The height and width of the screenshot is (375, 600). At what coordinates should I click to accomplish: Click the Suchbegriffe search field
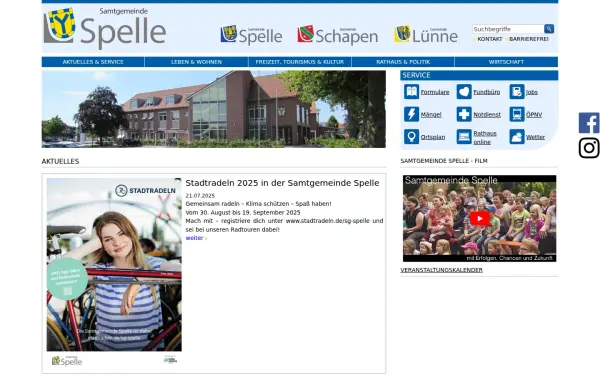click(x=508, y=29)
